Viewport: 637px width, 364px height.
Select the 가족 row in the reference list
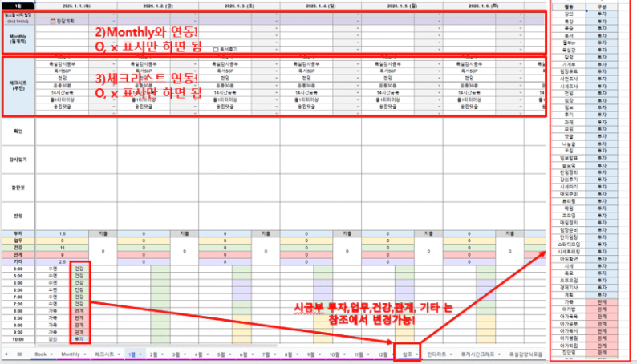click(x=569, y=302)
